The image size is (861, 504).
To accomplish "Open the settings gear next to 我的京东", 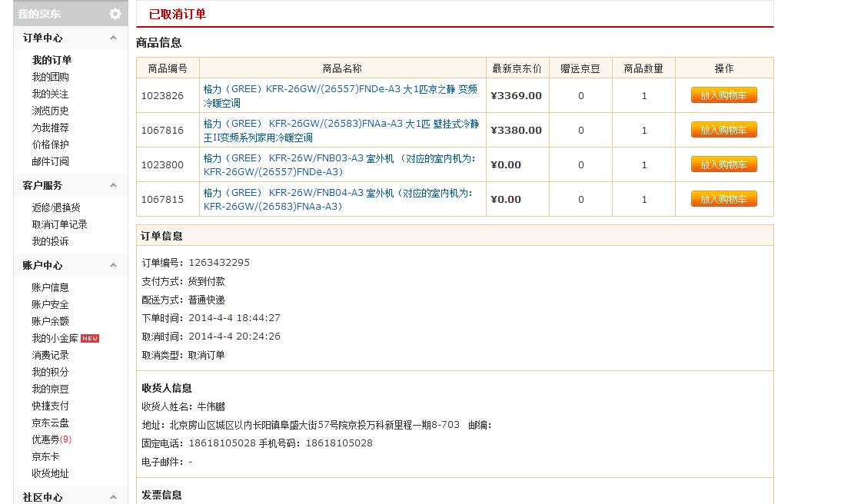I will [115, 14].
